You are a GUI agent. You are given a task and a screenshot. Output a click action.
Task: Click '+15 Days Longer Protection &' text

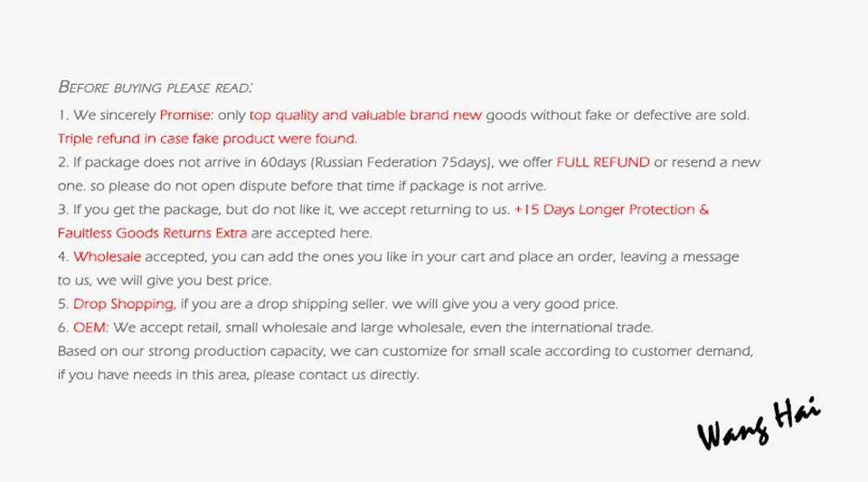611,210
